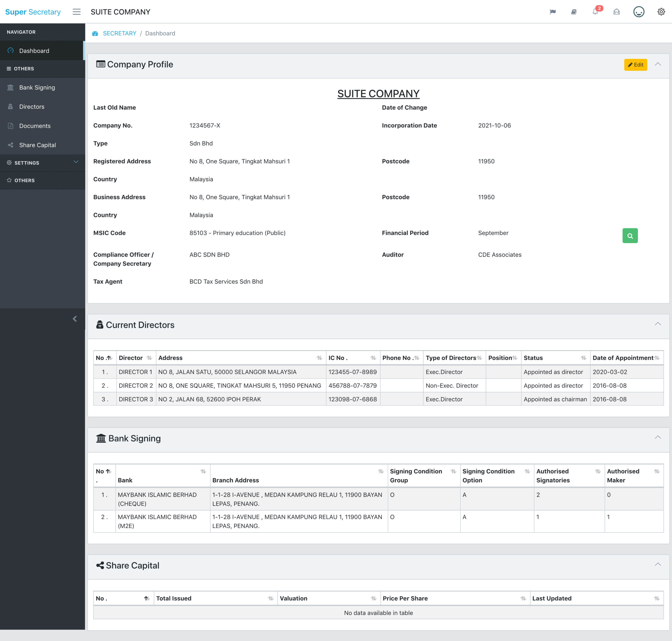Collapse the sidebar using the arrow control
Viewport: 672px width, 641px height.
click(x=75, y=319)
